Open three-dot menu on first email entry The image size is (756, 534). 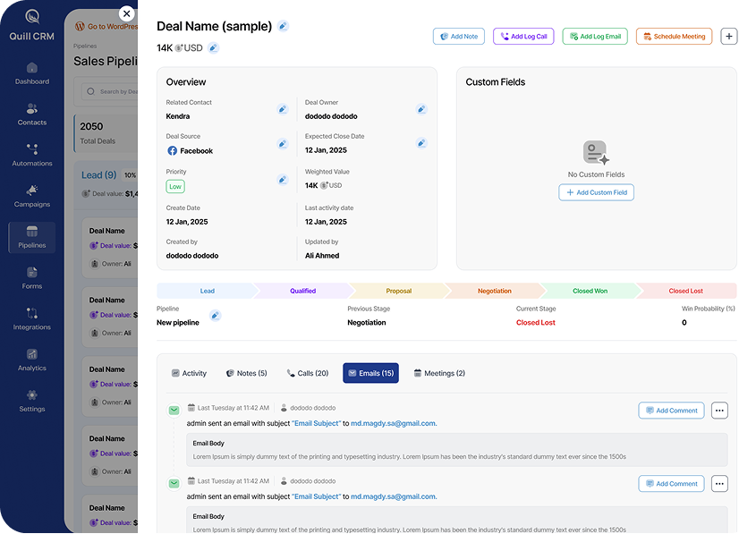click(x=719, y=411)
